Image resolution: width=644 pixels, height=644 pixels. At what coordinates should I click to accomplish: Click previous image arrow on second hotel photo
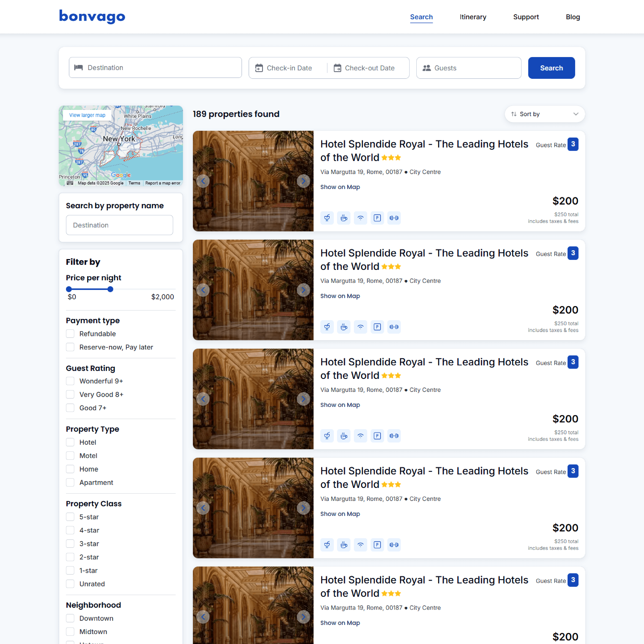[x=203, y=290]
